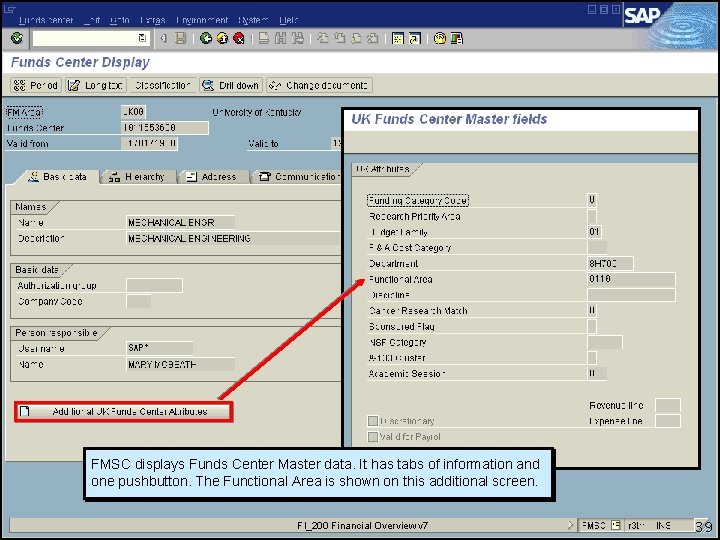Click the Name field MECHANICAL ENGR
The image size is (720, 540).
180,222
